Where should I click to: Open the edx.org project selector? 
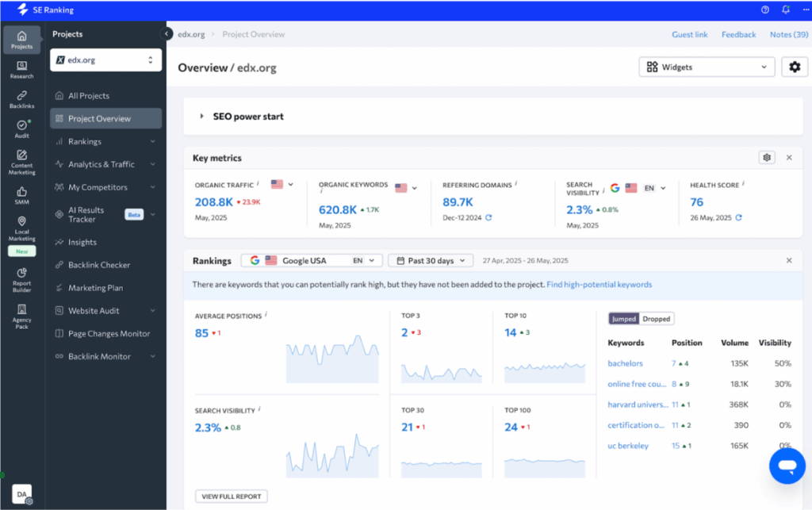click(105, 59)
